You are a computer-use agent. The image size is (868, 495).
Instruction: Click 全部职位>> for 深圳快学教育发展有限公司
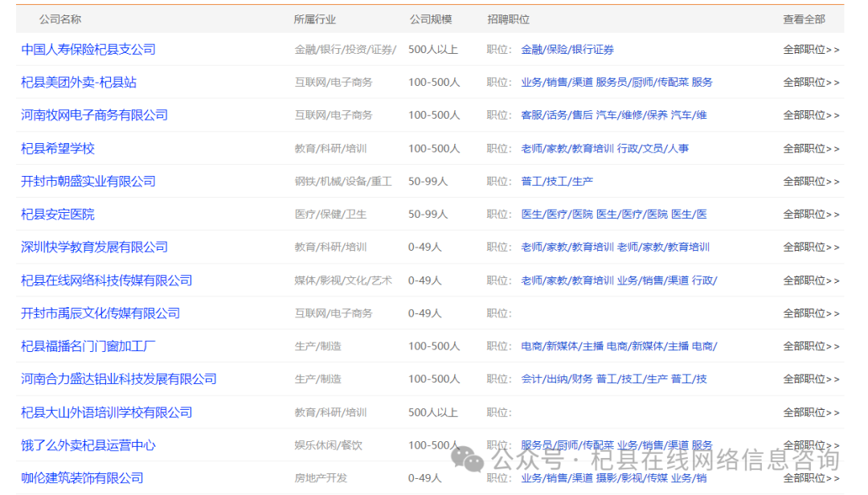(x=811, y=247)
